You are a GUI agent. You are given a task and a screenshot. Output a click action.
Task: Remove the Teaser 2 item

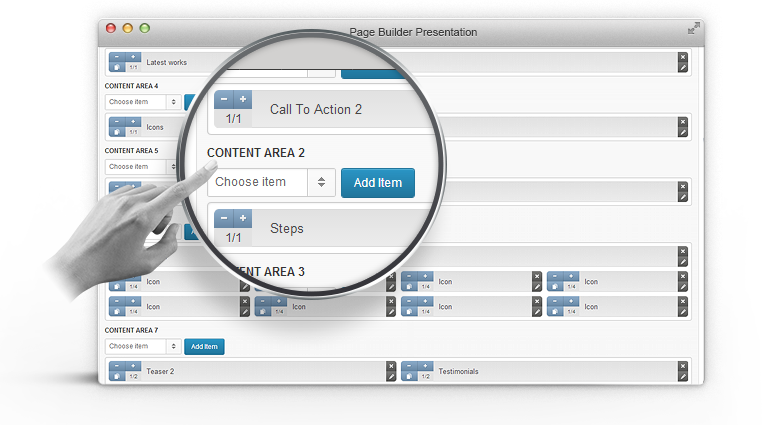pyautogui.click(x=391, y=365)
